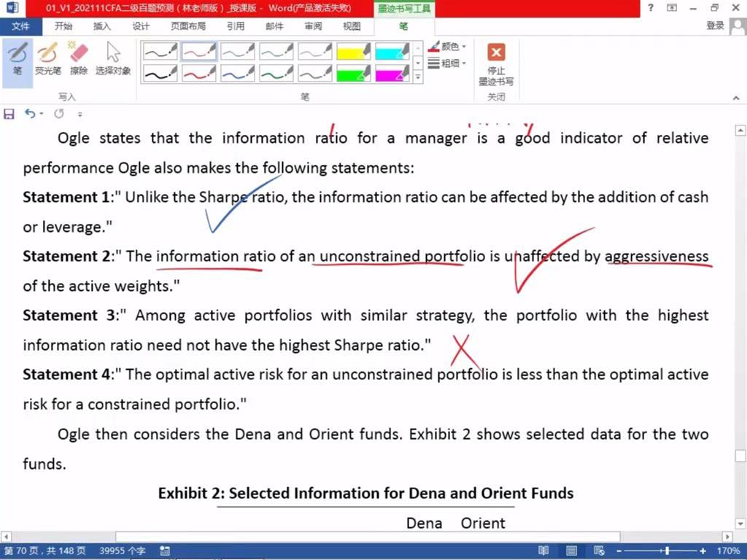Click the Undo arrow icon

click(x=30, y=114)
